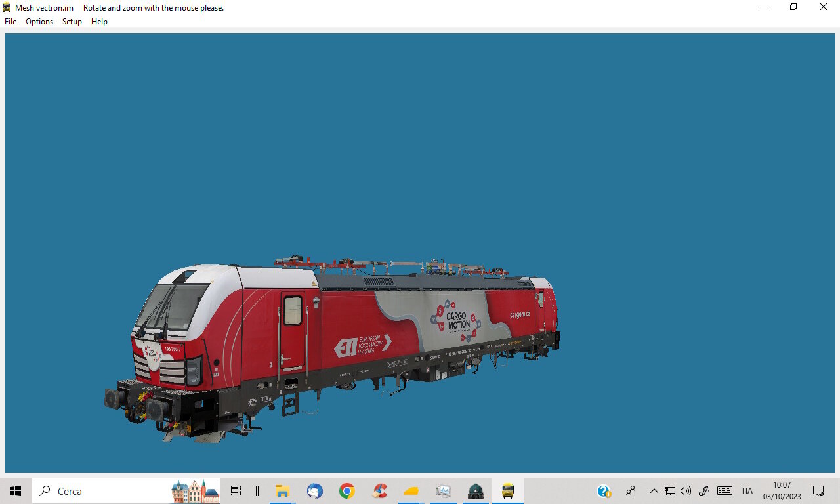The width and height of the screenshot is (840, 504).
Task: Switch to the yellow train Mesh viewer taskbar icon
Action: tap(508, 491)
